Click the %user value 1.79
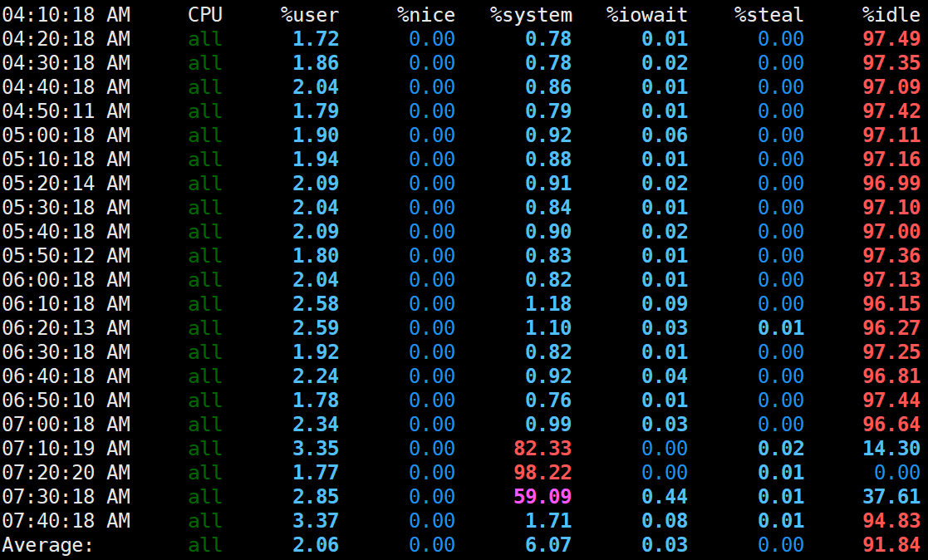 pos(316,111)
